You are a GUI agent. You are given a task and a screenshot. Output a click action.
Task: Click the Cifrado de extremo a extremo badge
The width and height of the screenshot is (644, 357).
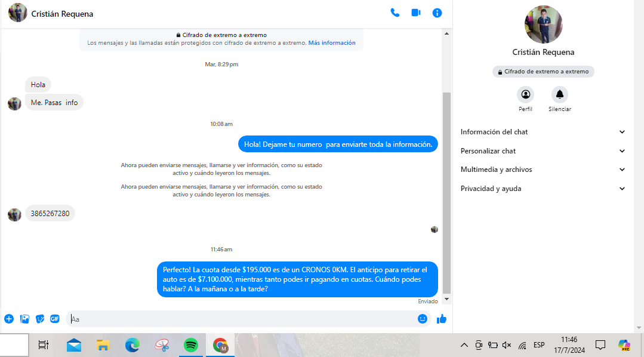click(x=543, y=72)
